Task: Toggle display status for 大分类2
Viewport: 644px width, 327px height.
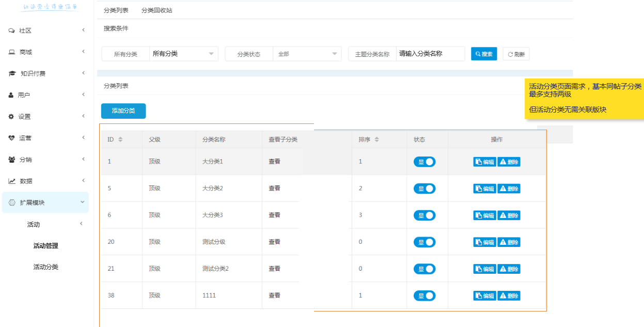Action: pyautogui.click(x=425, y=189)
